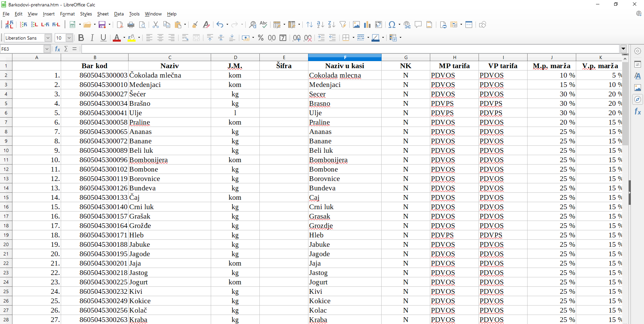Image resolution: width=644 pixels, height=324 pixels.
Task: Click the Print icon in toolbar
Action: (x=131, y=25)
